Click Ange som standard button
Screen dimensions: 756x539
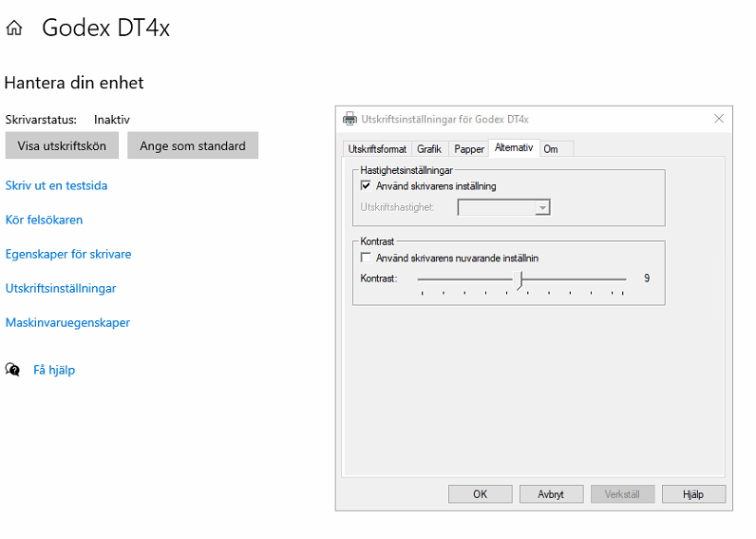coord(193,145)
